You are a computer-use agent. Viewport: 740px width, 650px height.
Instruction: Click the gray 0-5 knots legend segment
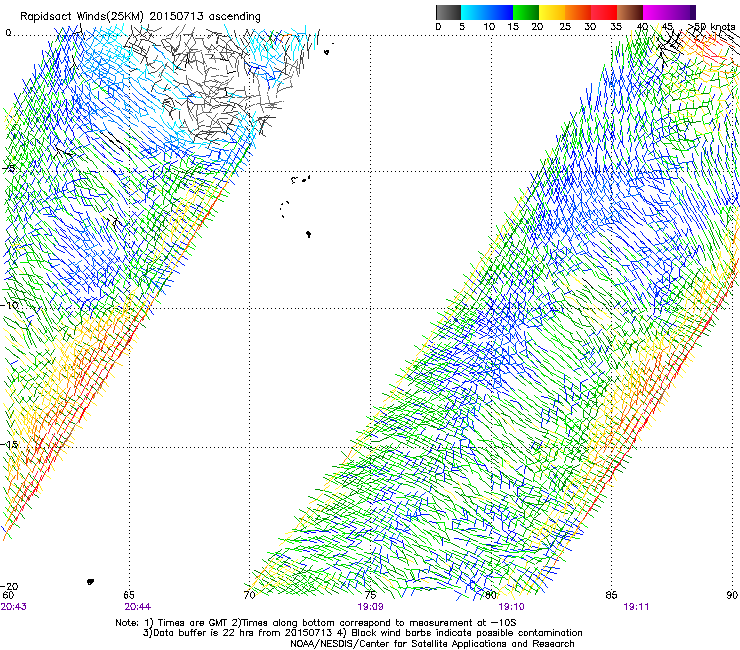(448, 12)
